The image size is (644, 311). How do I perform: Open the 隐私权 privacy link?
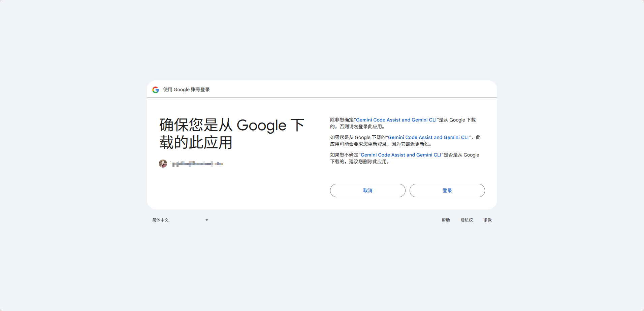click(x=466, y=220)
